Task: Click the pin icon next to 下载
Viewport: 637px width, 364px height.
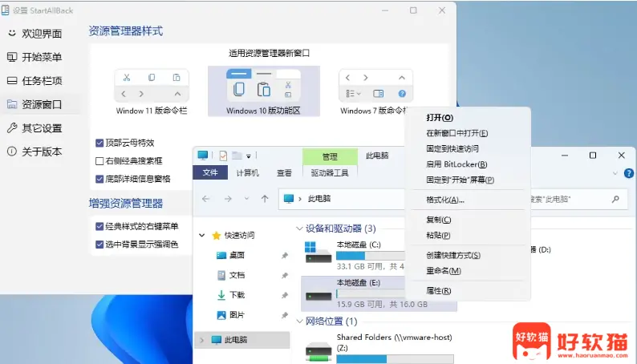Action: click(285, 295)
